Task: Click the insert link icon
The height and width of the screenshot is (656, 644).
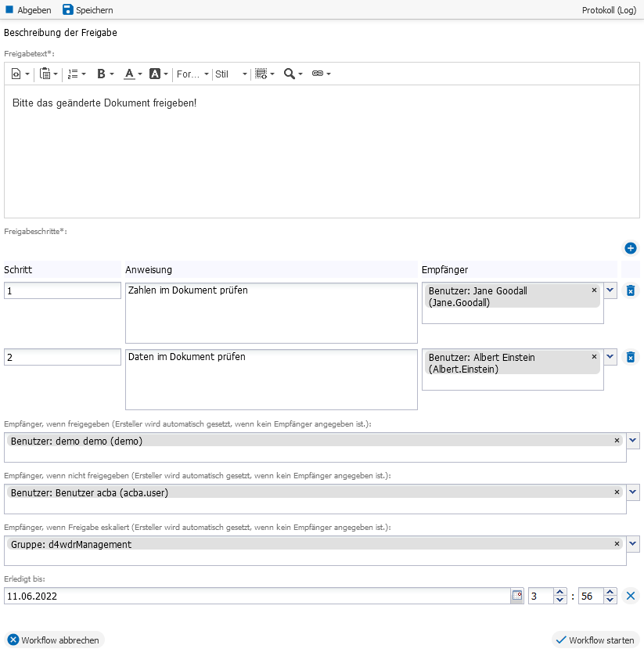Action: (318, 74)
